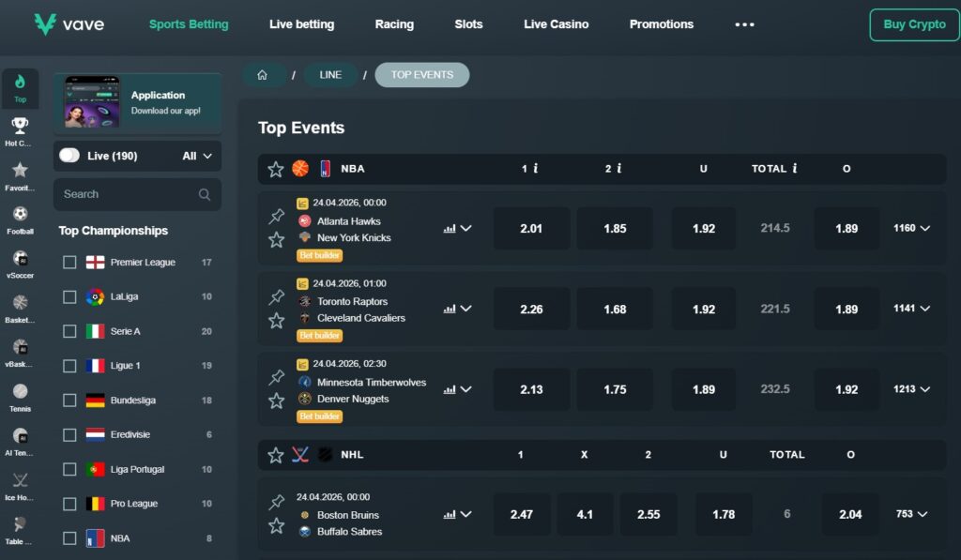This screenshot has height=560, width=961.
Task: Tick the Serie A checkbox
Action: click(69, 331)
